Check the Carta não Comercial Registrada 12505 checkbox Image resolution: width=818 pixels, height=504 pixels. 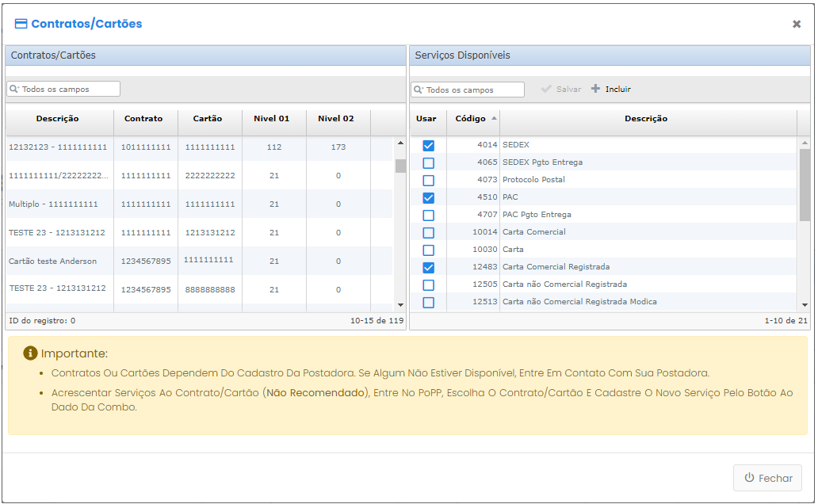click(x=428, y=284)
